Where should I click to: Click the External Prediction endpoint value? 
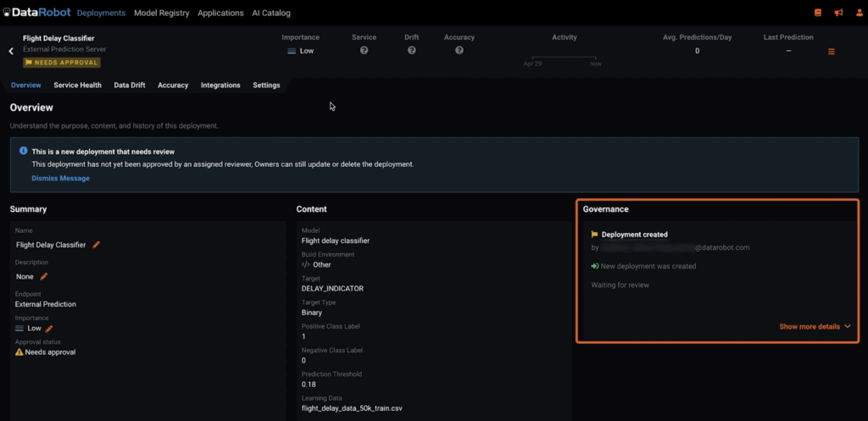46,304
